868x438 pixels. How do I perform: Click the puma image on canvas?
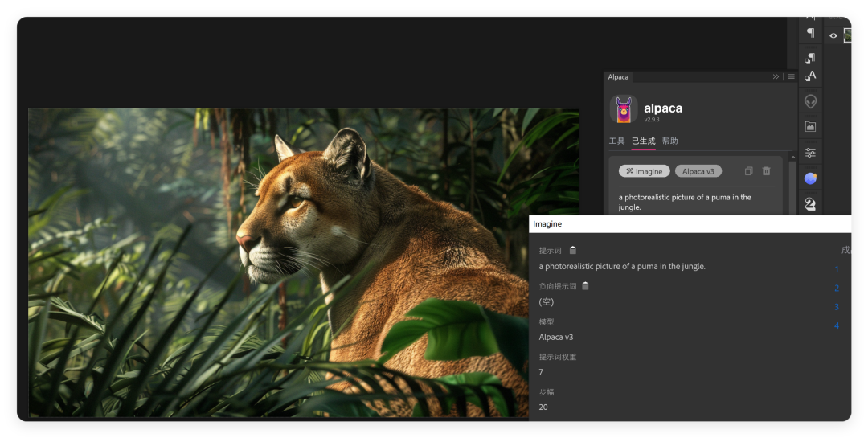[303, 263]
